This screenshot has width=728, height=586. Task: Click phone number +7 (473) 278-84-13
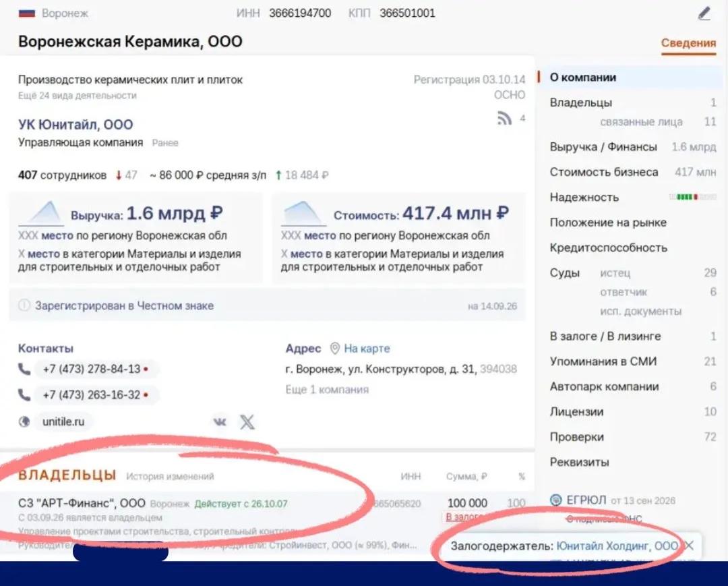92,369
